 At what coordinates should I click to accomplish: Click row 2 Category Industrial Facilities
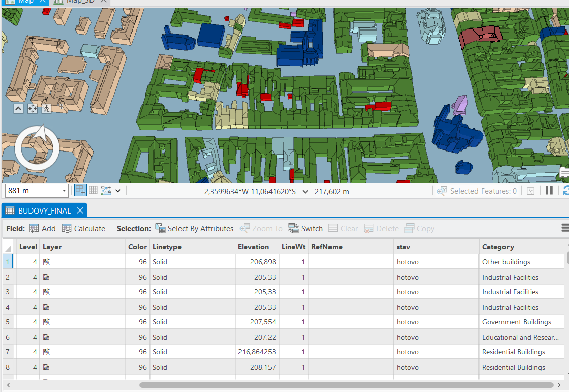point(522,277)
